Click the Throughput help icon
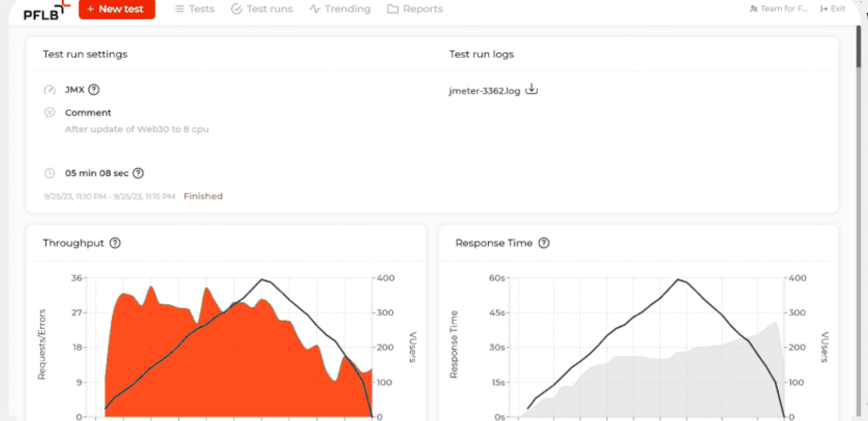The height and width of the screenshot is (421, 868). pos(115,243)
